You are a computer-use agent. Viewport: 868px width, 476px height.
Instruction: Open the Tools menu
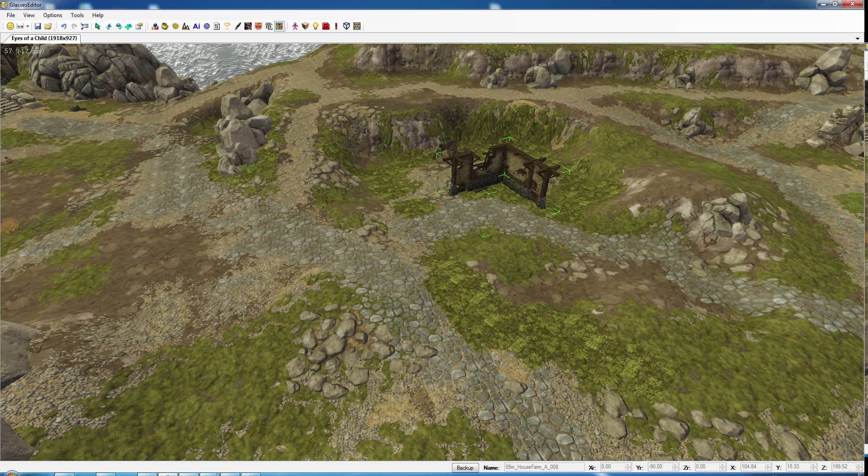tap(77, 15)
